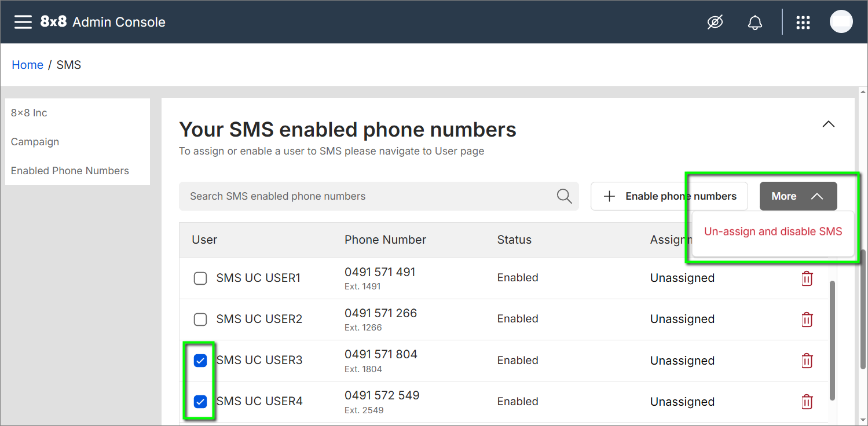Select Un-assign and disable SMS
Screen dimensions: 868x426
point(772,232)
